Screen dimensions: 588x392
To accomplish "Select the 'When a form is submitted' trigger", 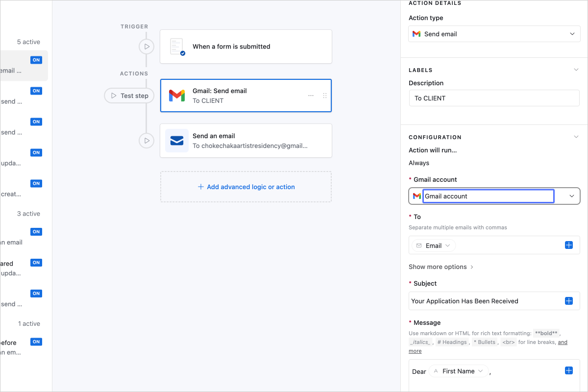I will click(246, 47).
